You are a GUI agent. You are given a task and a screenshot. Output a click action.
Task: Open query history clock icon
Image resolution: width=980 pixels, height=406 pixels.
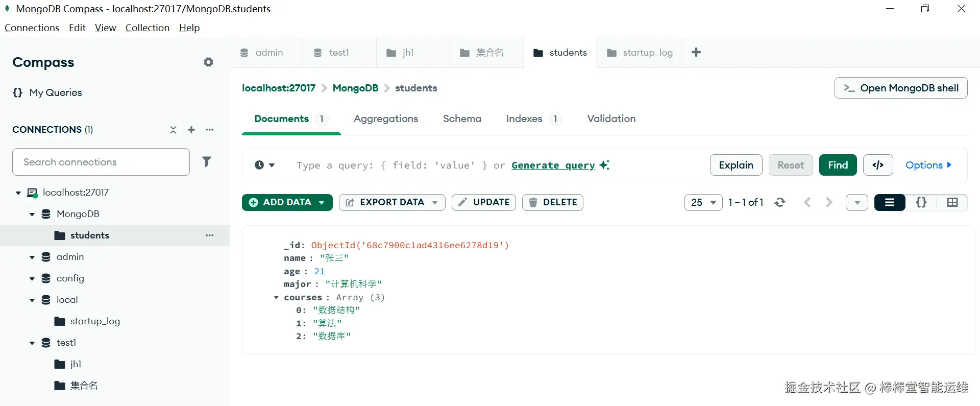[259, 165]
